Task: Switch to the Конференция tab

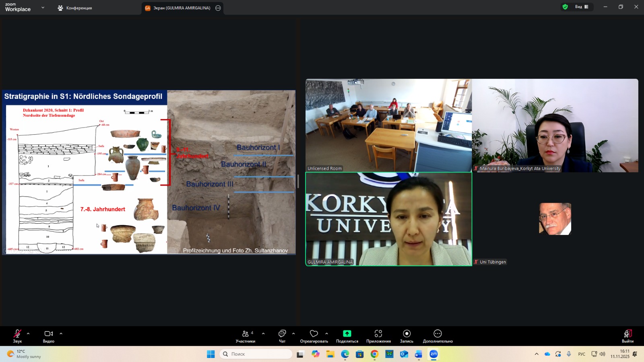Action: pos(75,8)
